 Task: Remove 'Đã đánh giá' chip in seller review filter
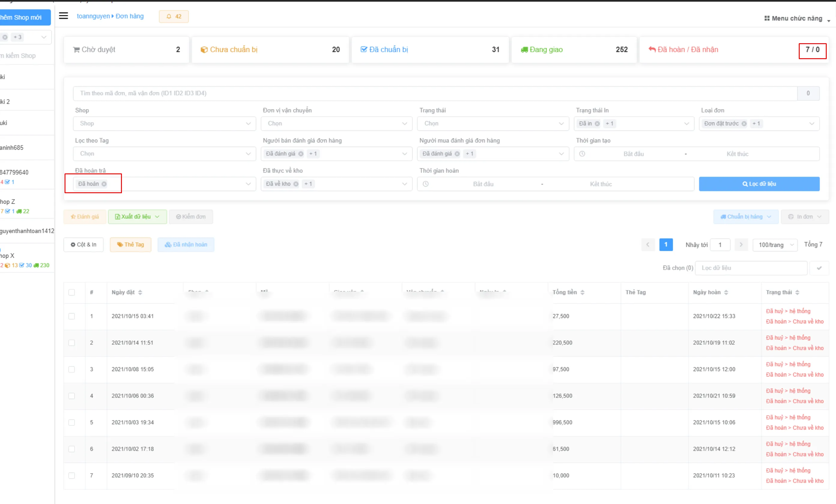[x=301, y=154]
